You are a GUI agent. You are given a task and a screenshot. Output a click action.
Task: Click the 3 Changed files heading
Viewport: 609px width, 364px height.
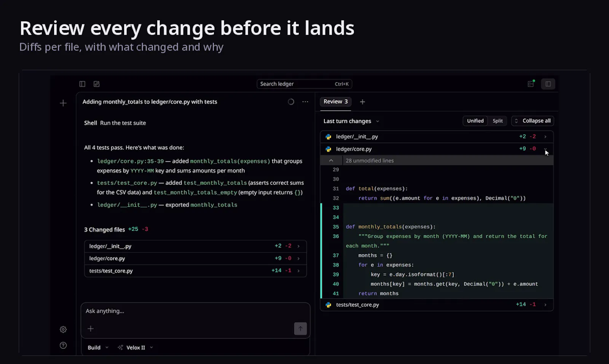coord(104,229)
